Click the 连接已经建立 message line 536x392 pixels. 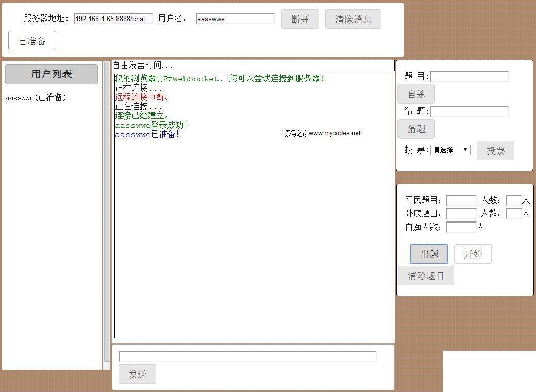click(142, 115)
